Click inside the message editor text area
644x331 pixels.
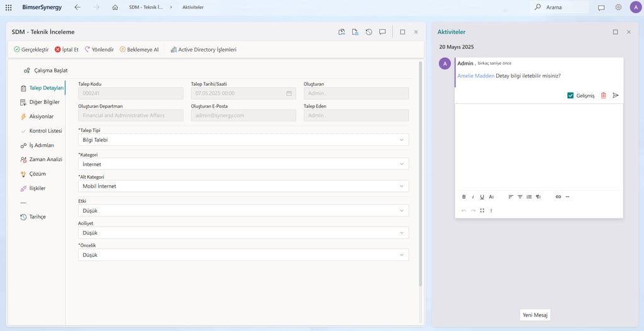click(x=539, y=147)
